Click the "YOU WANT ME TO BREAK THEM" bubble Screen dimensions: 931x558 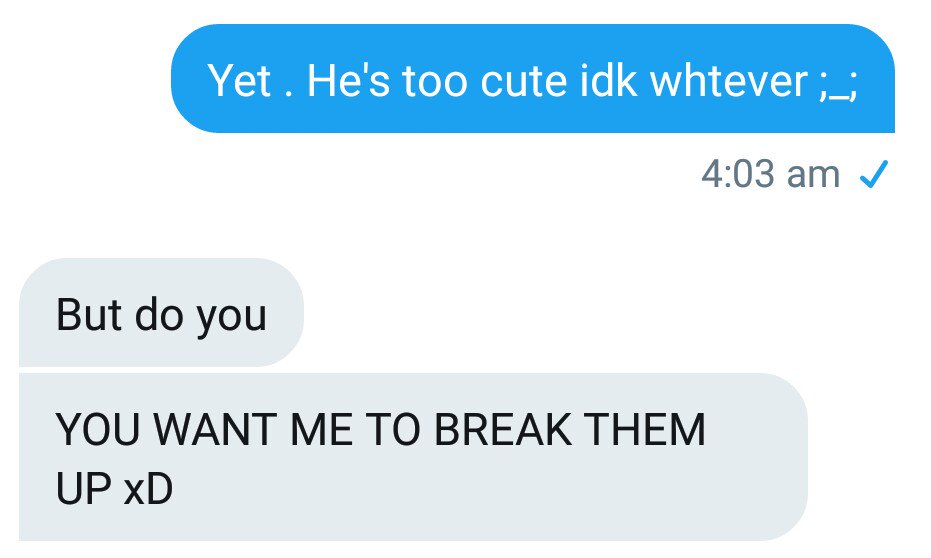pyautogui.click(x=413, y=457)
